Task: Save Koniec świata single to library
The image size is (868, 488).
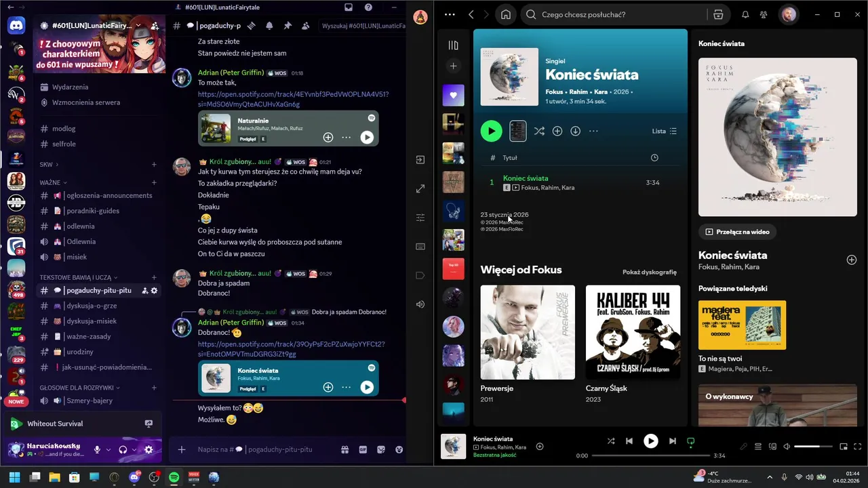Action: (557, 131)
